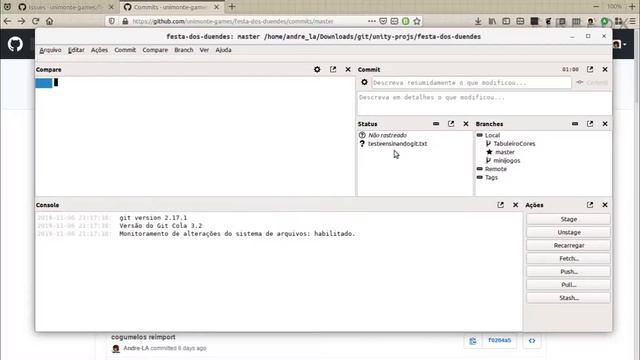Click the Fetch... button
Image resolution: width=640 pixels, height=360 pixels.
pos(569,258)
